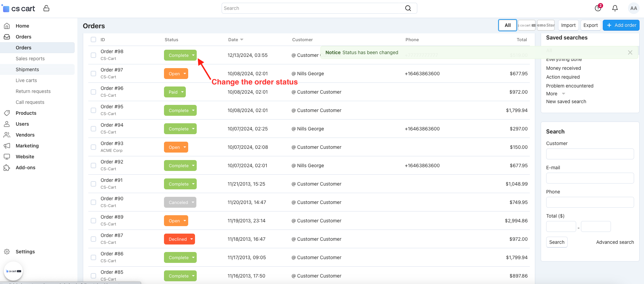The height and width of the screenshot is (284, 644).
Task: Check the box for Order #90
Action: [x=93, y=202]
